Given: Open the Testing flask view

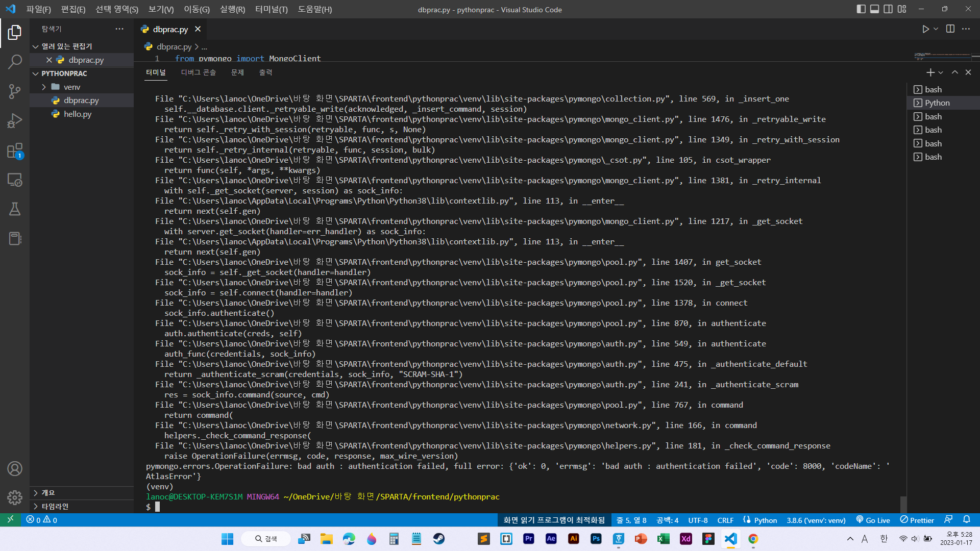Looking at the screenshot, I should coord(15,209).
